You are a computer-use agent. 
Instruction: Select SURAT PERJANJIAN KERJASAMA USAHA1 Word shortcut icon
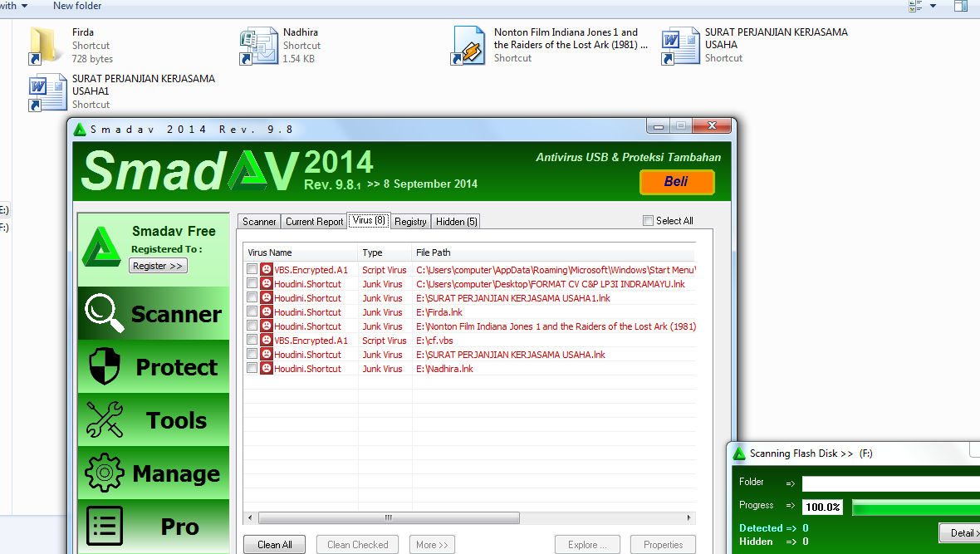click(x=47, y=92)
